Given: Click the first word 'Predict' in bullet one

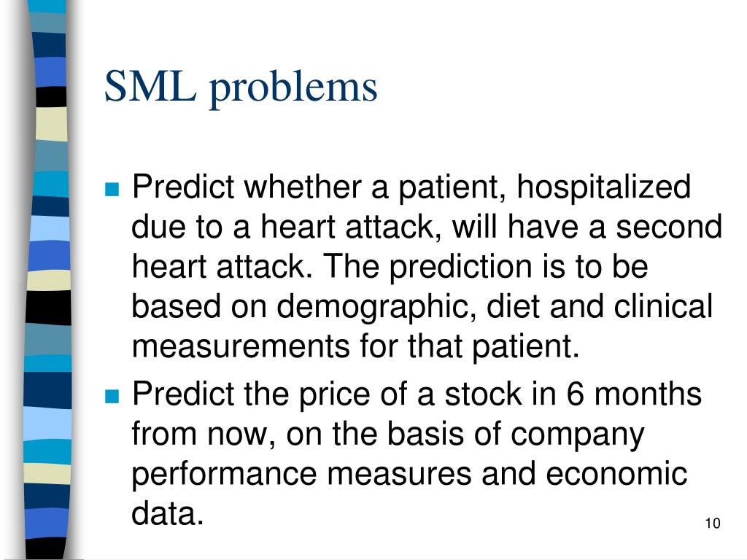Looking at the screenshot, I should [x=183, y=187].
